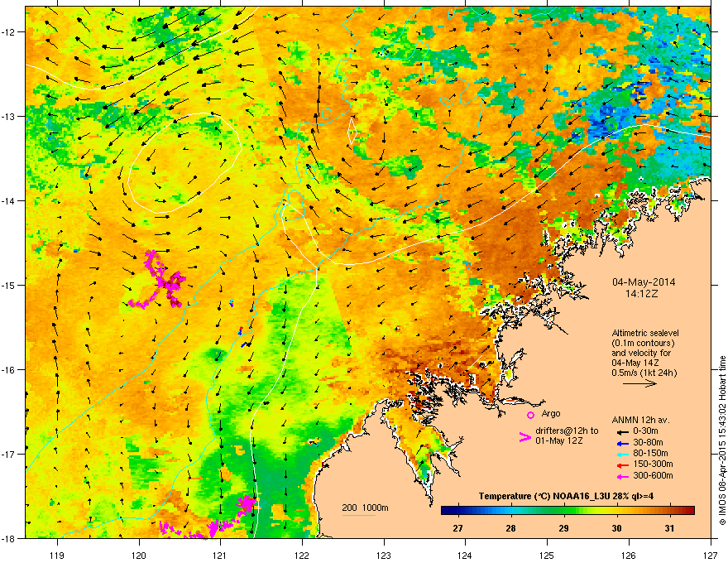The image size is (728, 563).
Task: Click the '(0.1m contours)' legend text
Action: tap(643, 344)
